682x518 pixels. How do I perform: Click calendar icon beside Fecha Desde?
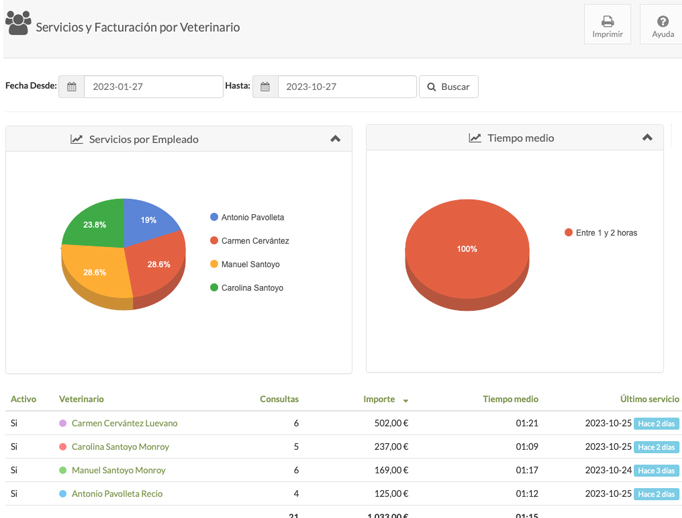click(72, 87)
